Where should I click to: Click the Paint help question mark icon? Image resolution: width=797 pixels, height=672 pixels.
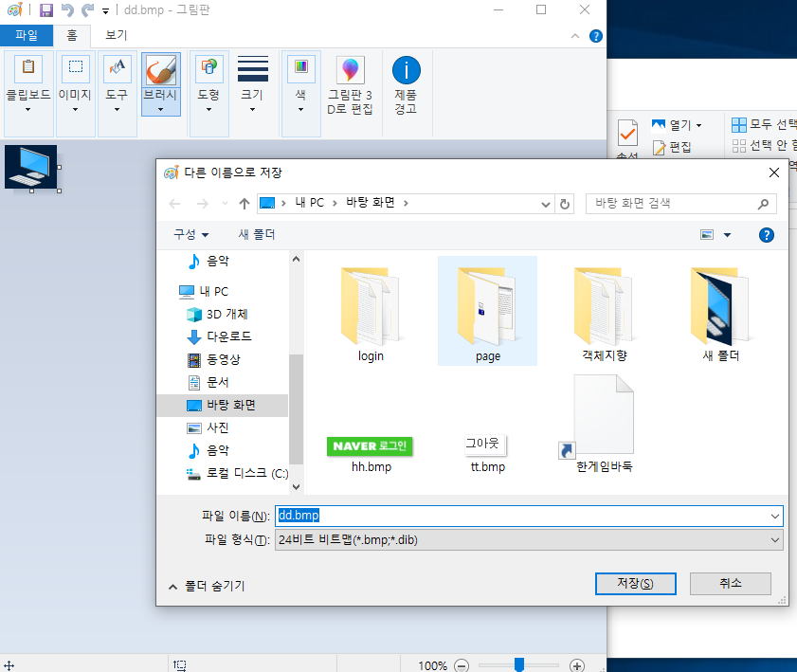596,36
